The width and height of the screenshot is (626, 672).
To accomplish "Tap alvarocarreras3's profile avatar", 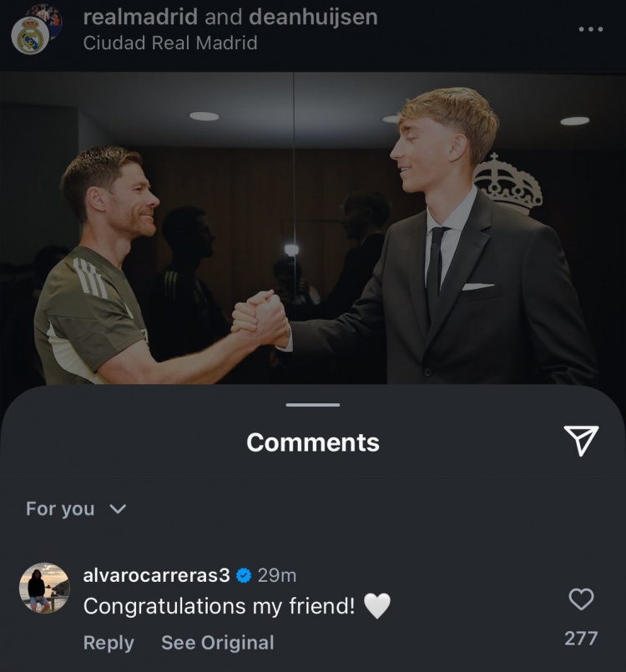I will 44,589.
